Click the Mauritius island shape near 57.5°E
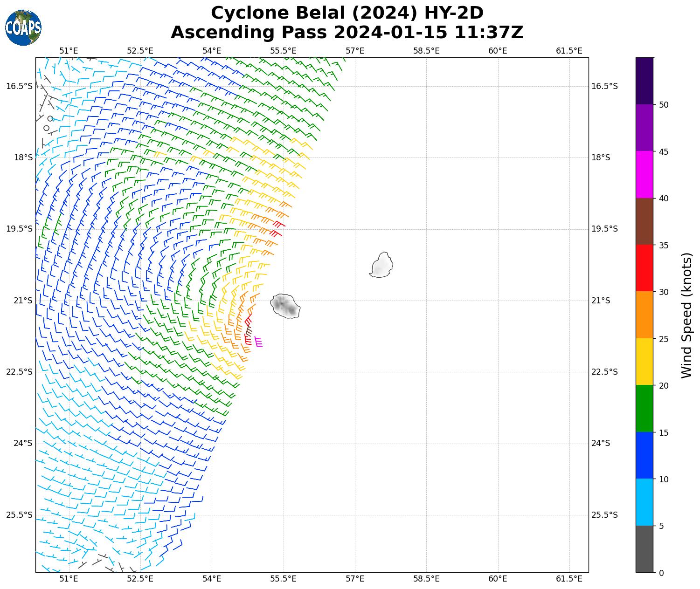 (382, 266)
